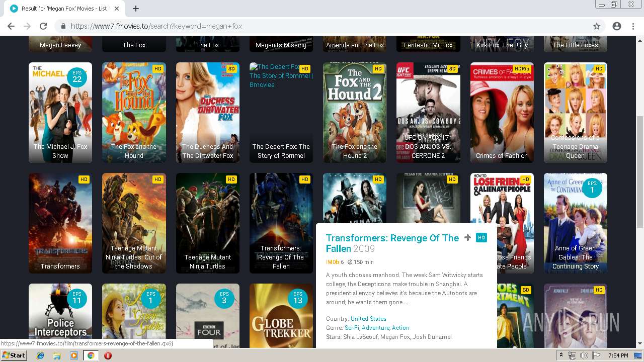Open The Desert Fox: The Story of Rommel
Screen dimensions: 644x362
coord(281,113)
